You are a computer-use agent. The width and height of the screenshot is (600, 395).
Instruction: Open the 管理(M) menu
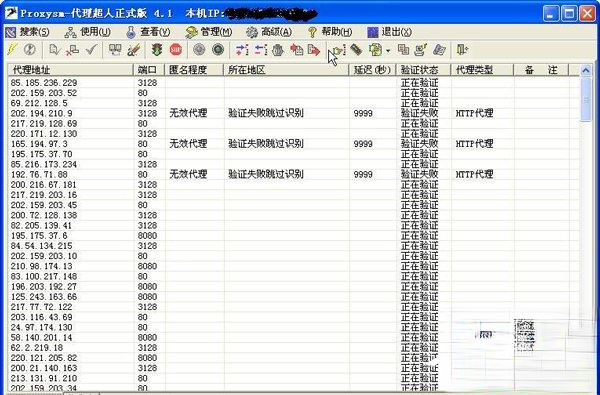click(209, 32)
